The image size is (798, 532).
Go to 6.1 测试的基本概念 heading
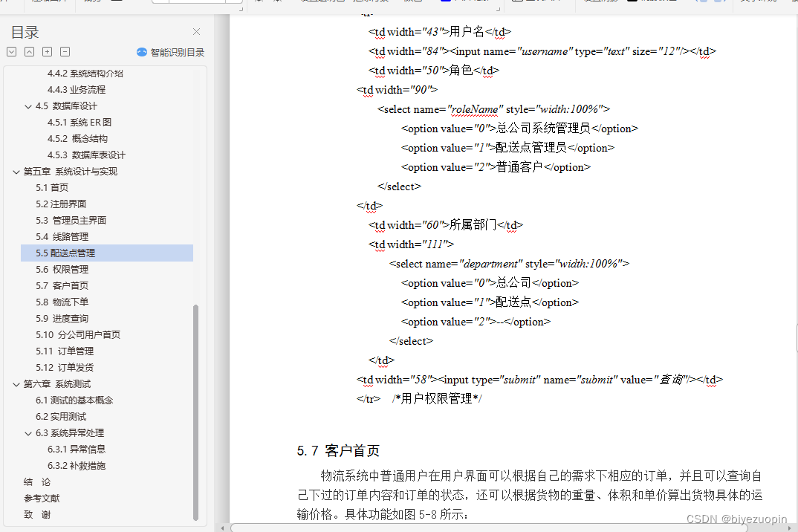point(74,400)
